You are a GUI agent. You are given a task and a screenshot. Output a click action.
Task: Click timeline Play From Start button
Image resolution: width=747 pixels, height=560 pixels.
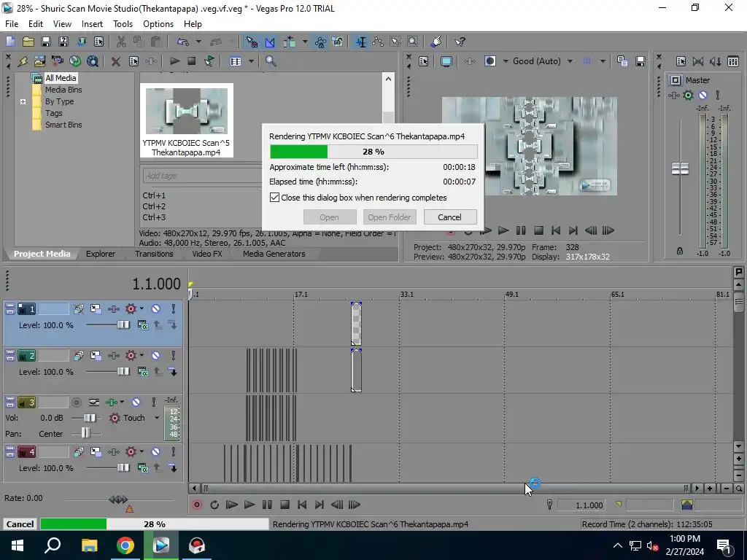click(231, 505)
